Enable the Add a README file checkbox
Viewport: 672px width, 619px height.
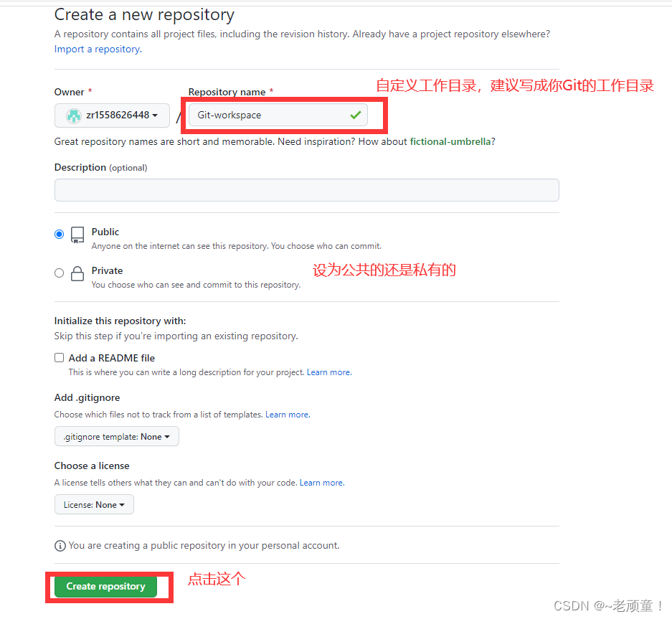(x=59, y=357)
